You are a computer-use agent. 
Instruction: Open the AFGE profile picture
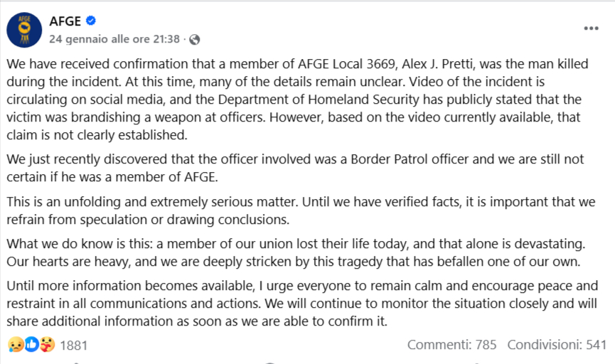pos(24,30)
